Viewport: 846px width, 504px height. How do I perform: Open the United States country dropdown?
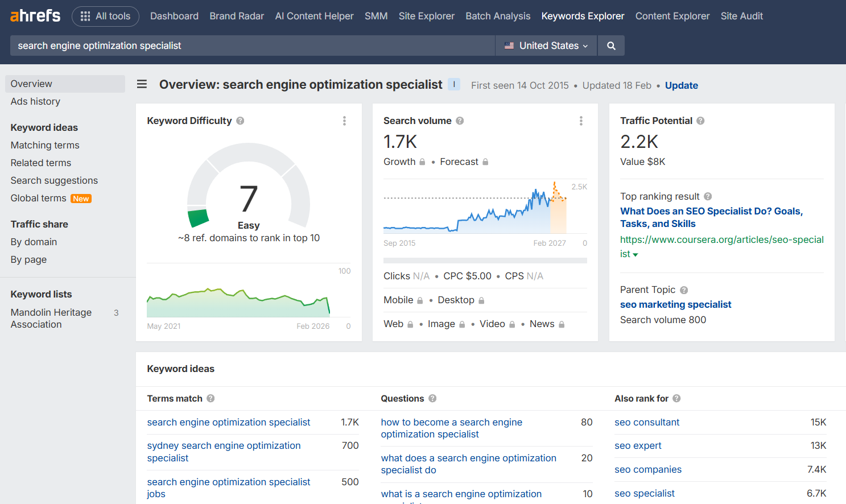546,46
